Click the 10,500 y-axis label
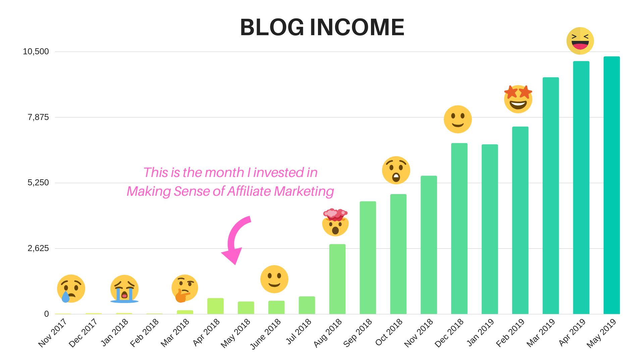 coord(36,52)
